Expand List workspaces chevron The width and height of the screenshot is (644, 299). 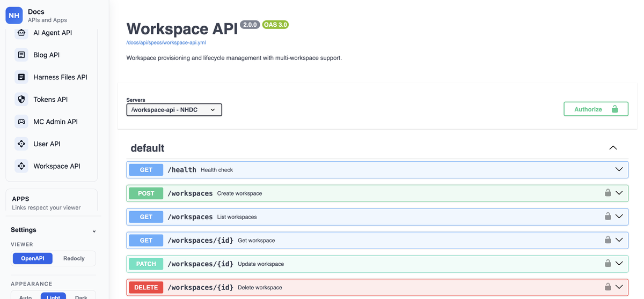(619, 216)
